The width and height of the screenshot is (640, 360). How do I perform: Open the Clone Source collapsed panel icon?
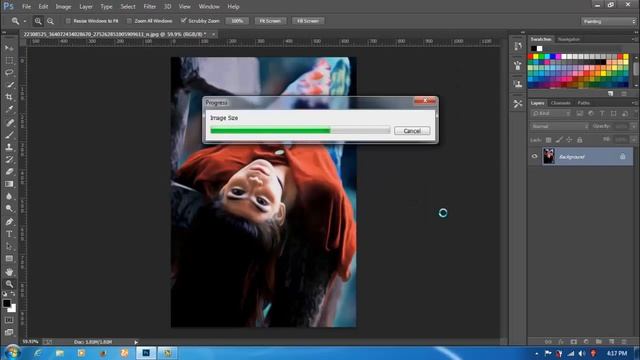pyautogui.click(x=518, y=84)
